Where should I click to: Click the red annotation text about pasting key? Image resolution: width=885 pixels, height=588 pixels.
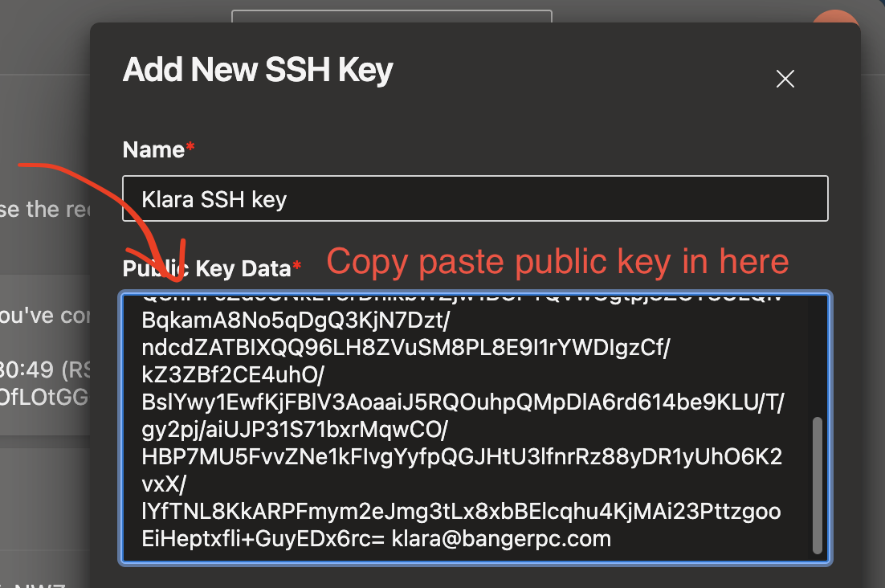pyautogui.click(x=557, y=261)
